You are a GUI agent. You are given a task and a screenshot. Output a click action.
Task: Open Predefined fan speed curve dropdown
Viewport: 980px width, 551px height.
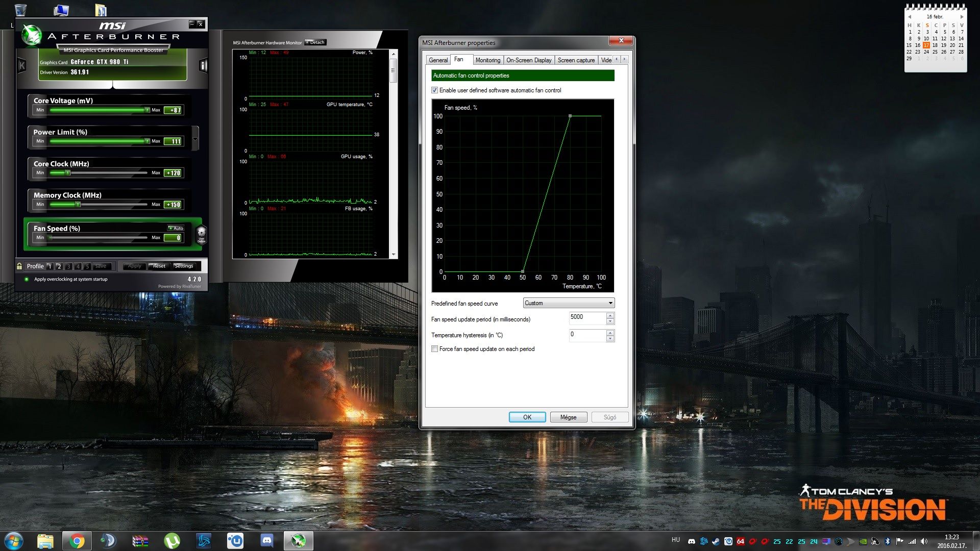click(x=569, y=303)
